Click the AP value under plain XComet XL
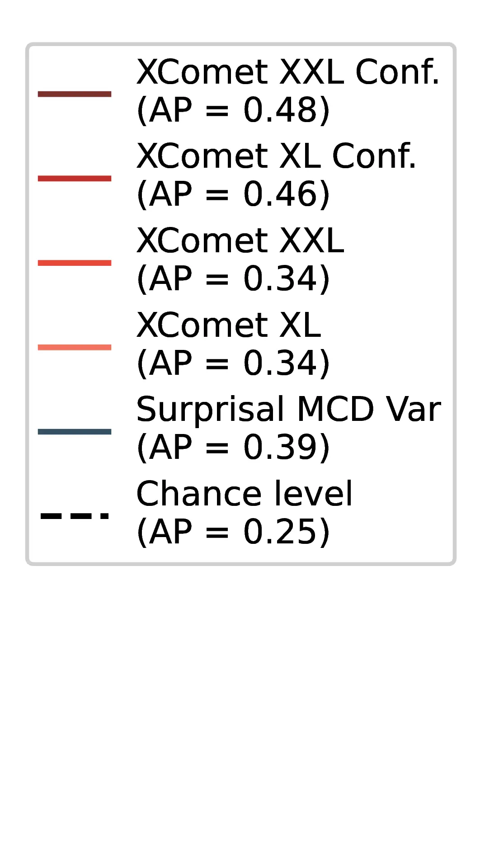 tap(233, 363)
